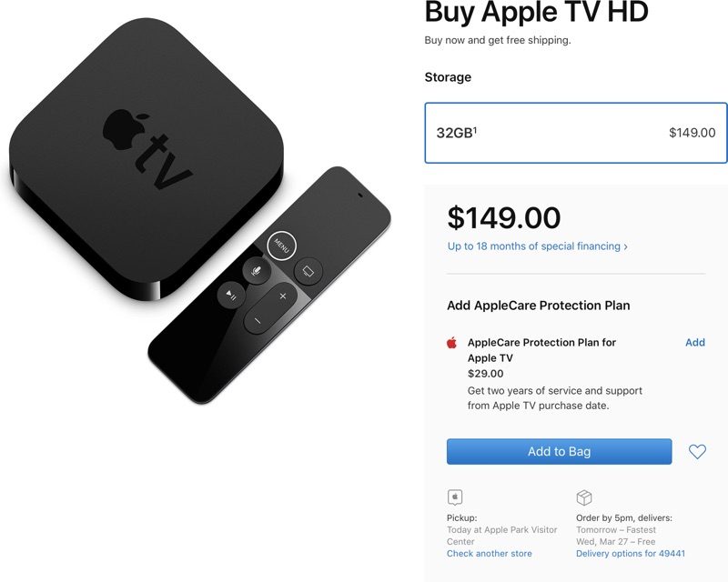This screenshot has width=728, height=582.
Task: Click the heart favorite icon
Action: coord(697,452)
